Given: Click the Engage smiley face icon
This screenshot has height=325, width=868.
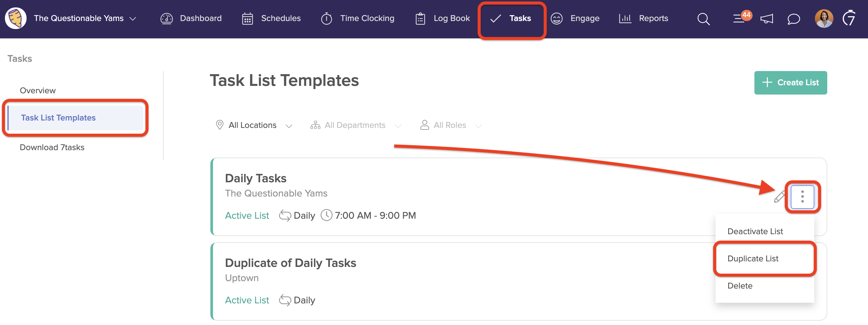Looking at the screenshot, I should pos(556,19).
